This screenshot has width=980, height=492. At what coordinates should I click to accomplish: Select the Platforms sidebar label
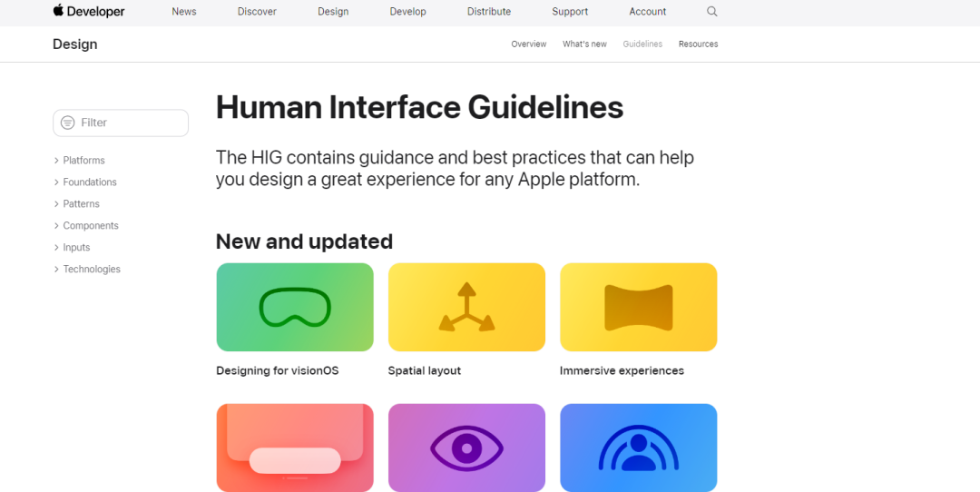coord(83,161)
